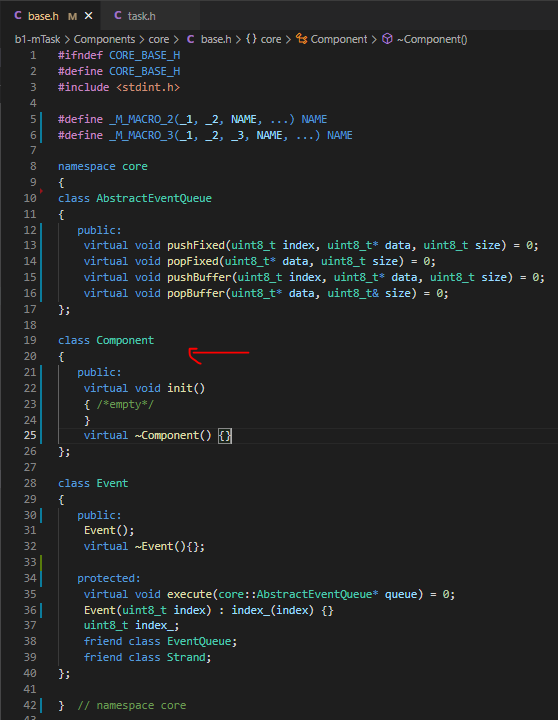Click the C file icon on base.h tab
Viewport: 558px width, 720px height.
click(x=18, y=16)
